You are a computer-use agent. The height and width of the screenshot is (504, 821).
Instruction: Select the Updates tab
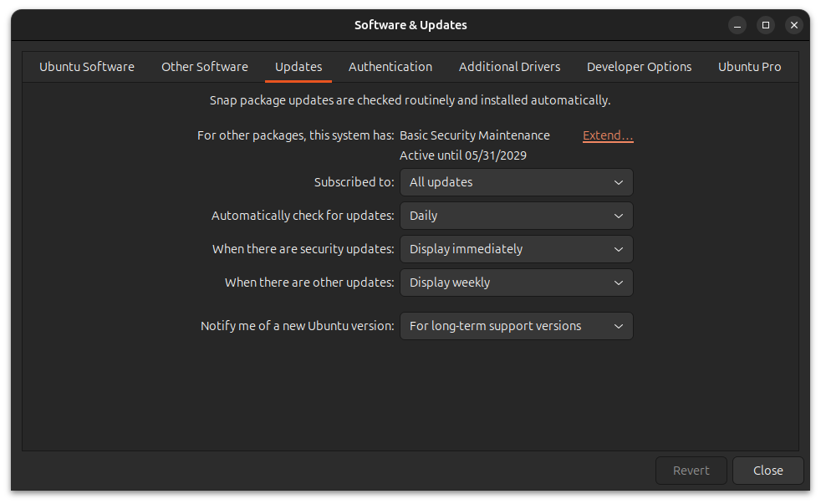click(x=298, y=67)
